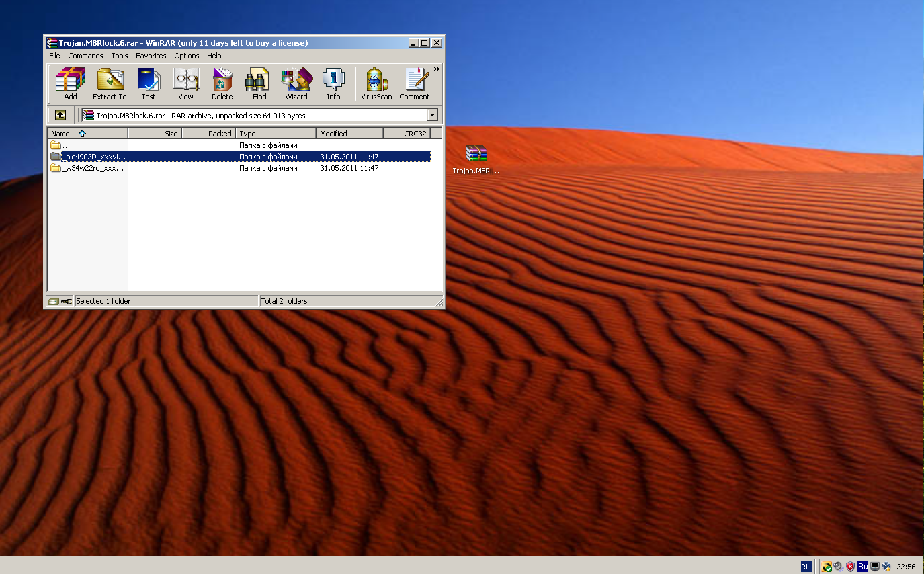Image resolution: width=924 pixels, height=574 pixels.
Task: Sort the file list by Packed column
Action: pyautogui.click(x=208, y=133)
